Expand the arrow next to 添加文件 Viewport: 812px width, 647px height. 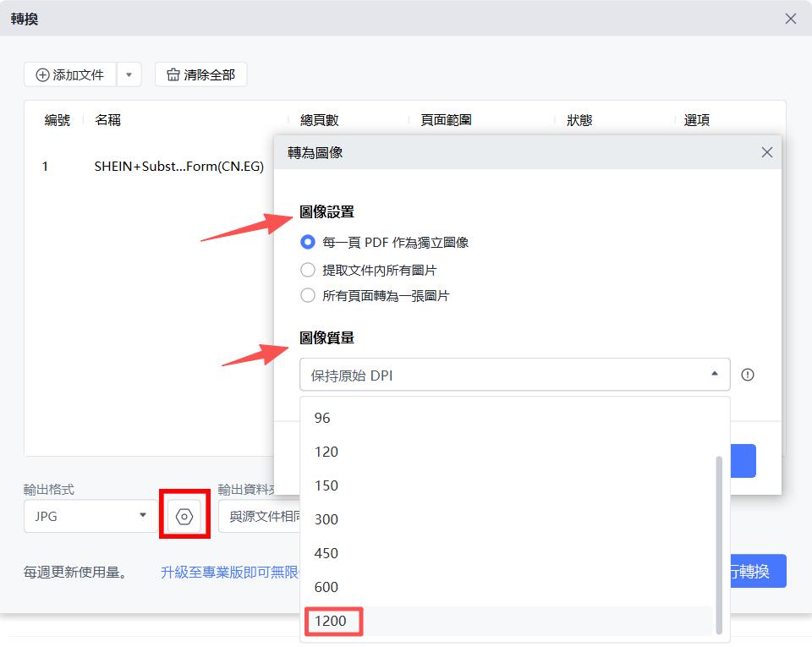[129, 74]
